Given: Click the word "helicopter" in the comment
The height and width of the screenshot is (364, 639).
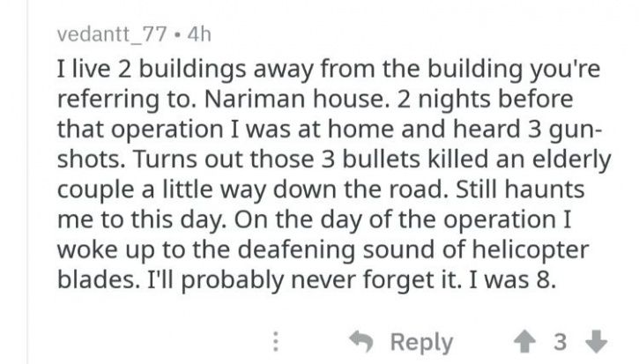Looking at the screenshot, I should coord(531,250).
